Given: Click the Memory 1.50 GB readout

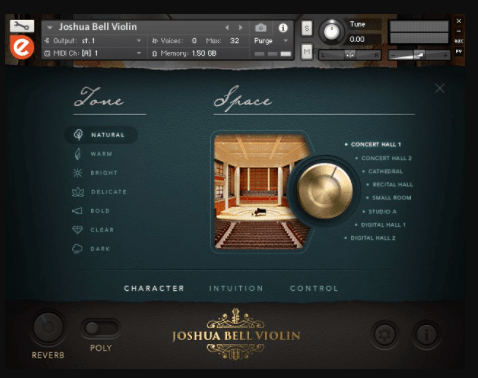Looking at the screenshot, I should 184,53.
